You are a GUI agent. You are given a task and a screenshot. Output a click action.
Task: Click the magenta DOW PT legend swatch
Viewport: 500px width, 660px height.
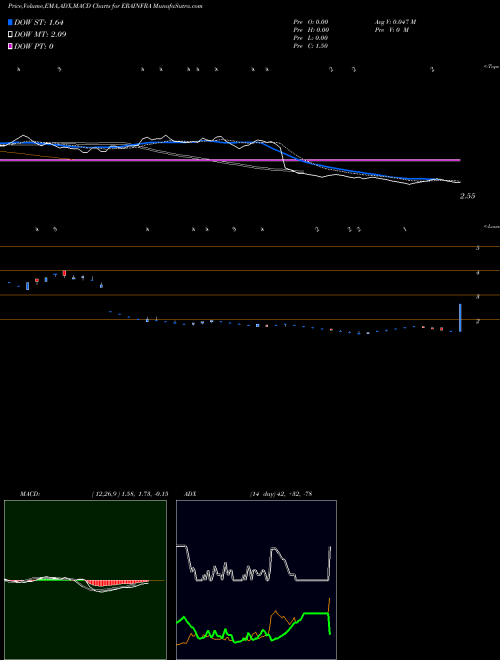(10, 46)
